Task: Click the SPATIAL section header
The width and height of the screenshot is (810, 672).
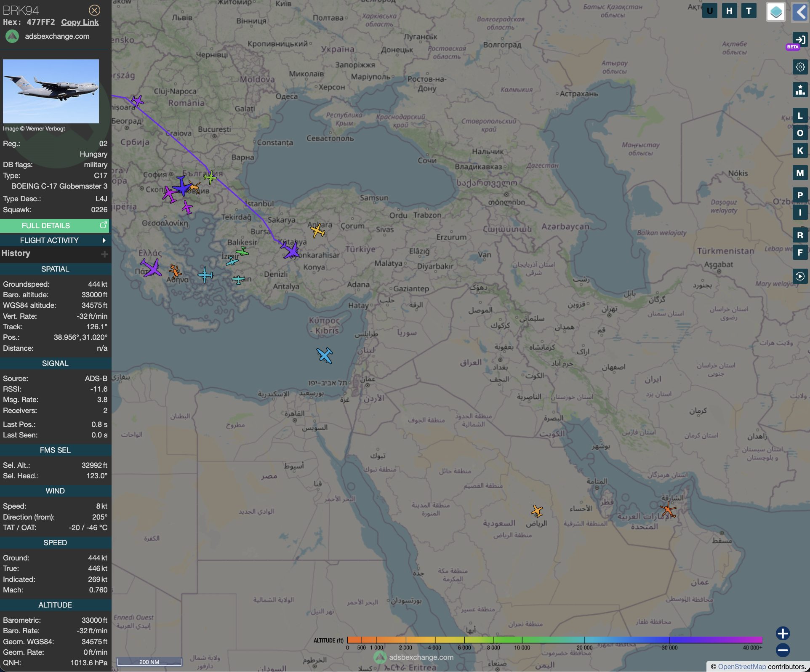Action: point(55,269)
